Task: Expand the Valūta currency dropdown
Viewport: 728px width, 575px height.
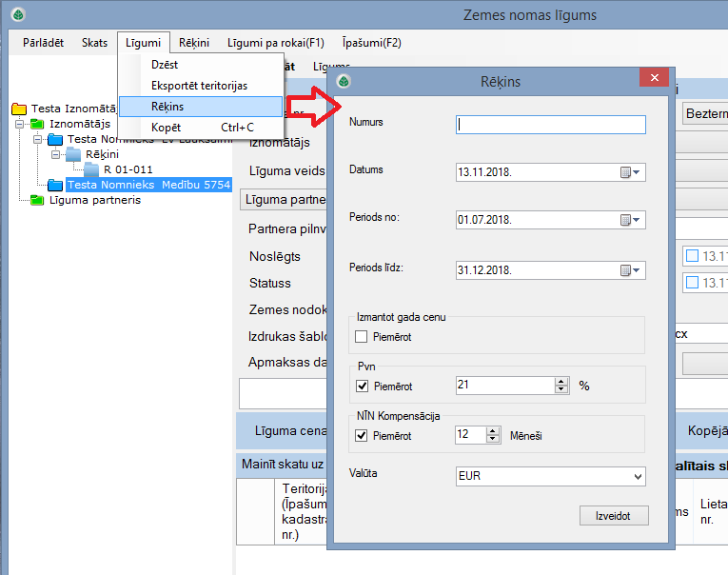Action: [637, 476]
